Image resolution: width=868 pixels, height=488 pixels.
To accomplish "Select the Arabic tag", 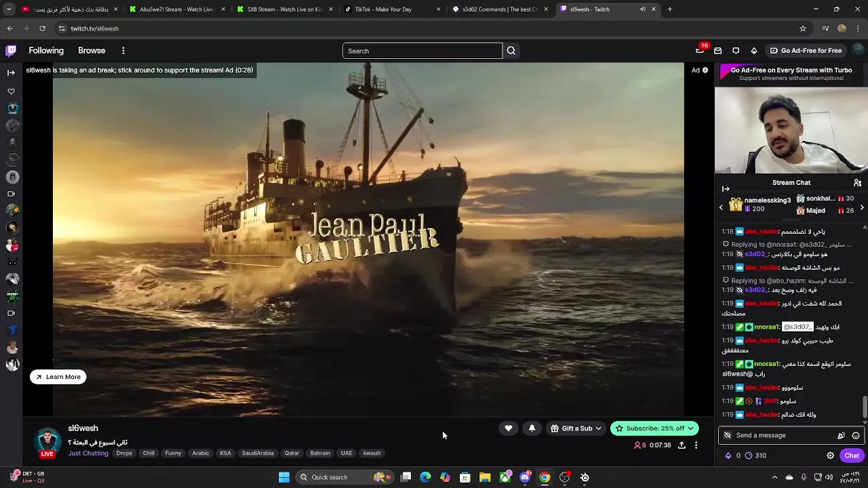I will [201, 453].
